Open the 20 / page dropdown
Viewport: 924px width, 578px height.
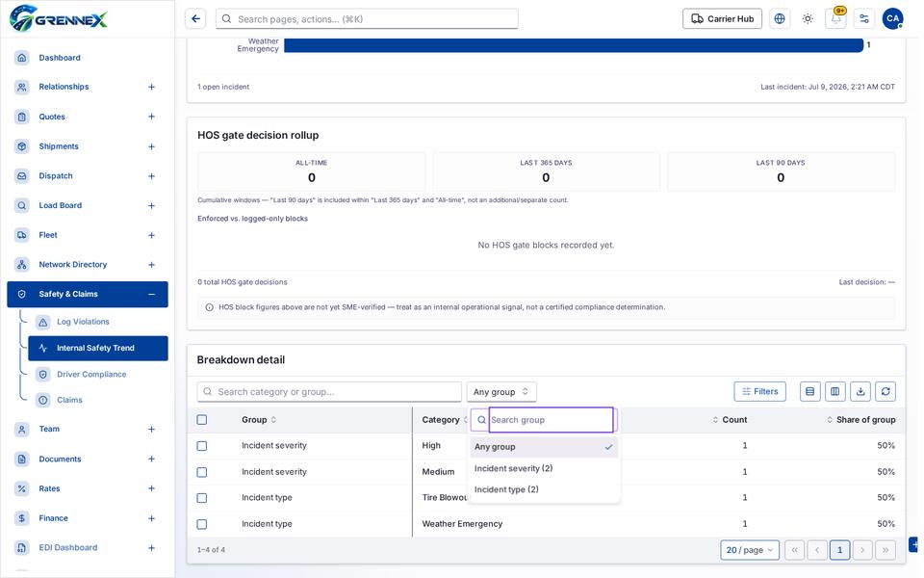[x=750, y=550]
